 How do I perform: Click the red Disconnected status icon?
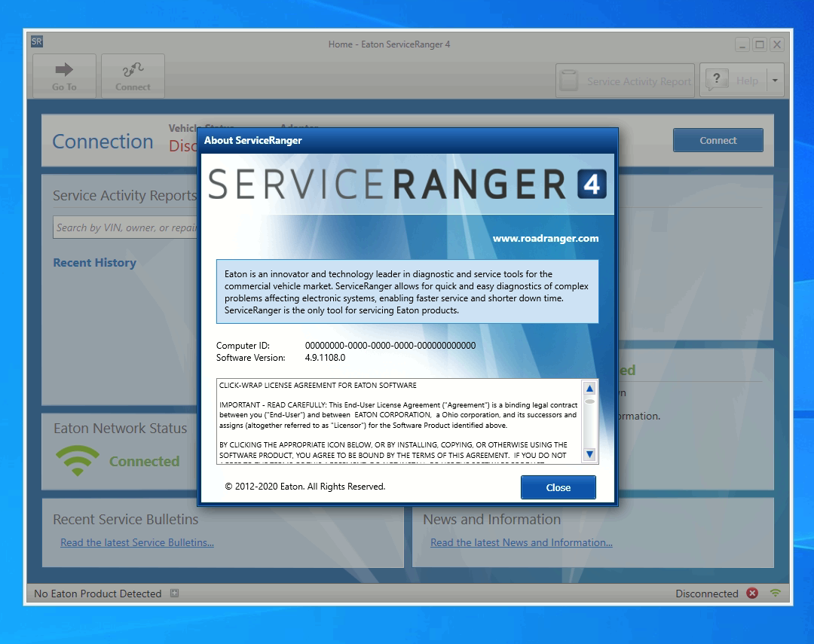(x=751, y=594)
